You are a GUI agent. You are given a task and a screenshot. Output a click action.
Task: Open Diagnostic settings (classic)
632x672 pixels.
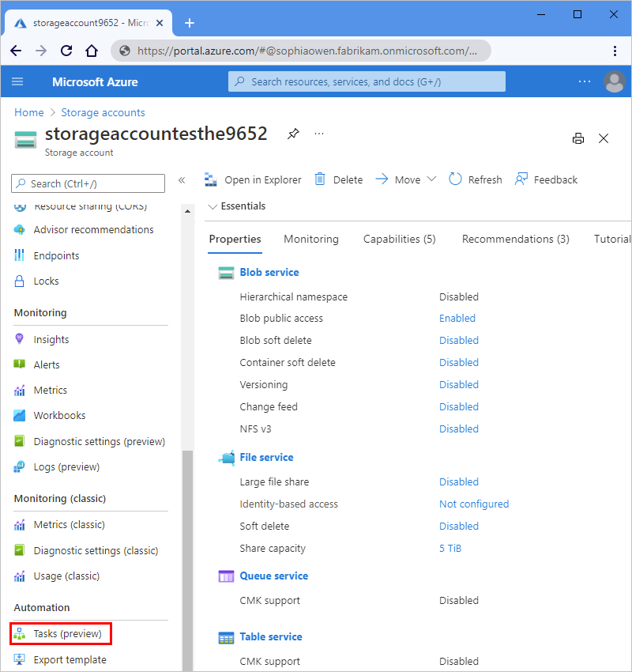click(96, 550)
